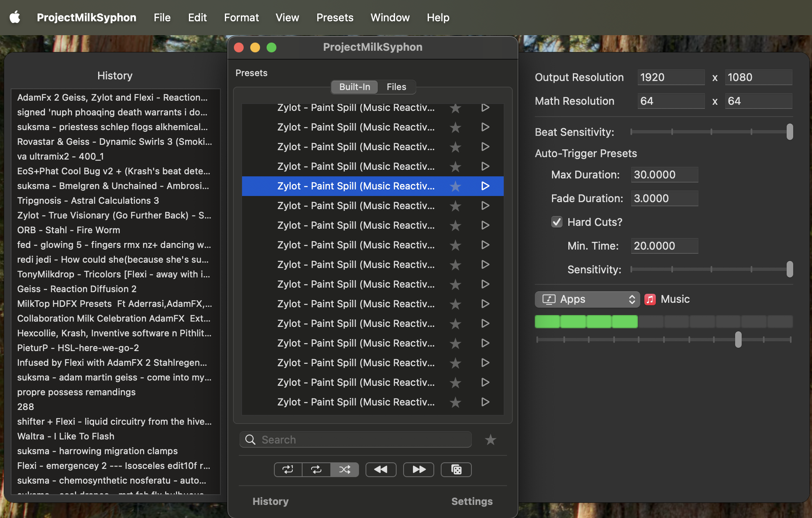Select history item 'shifter + Flexi - liquid circuitry'
The width and height of the screenshot is (812, 518).
(114, 421)
